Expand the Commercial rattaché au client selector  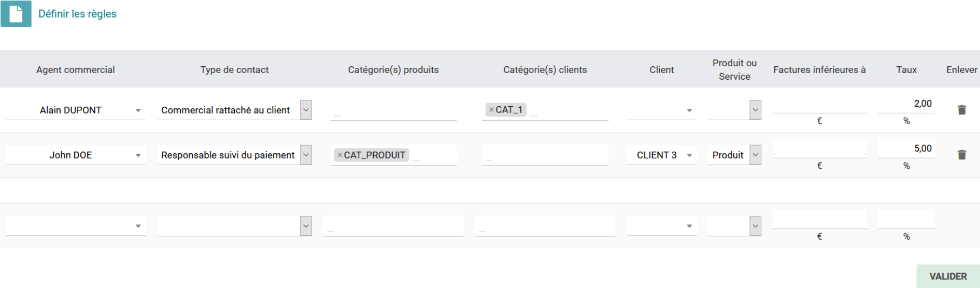coord(306,110)
